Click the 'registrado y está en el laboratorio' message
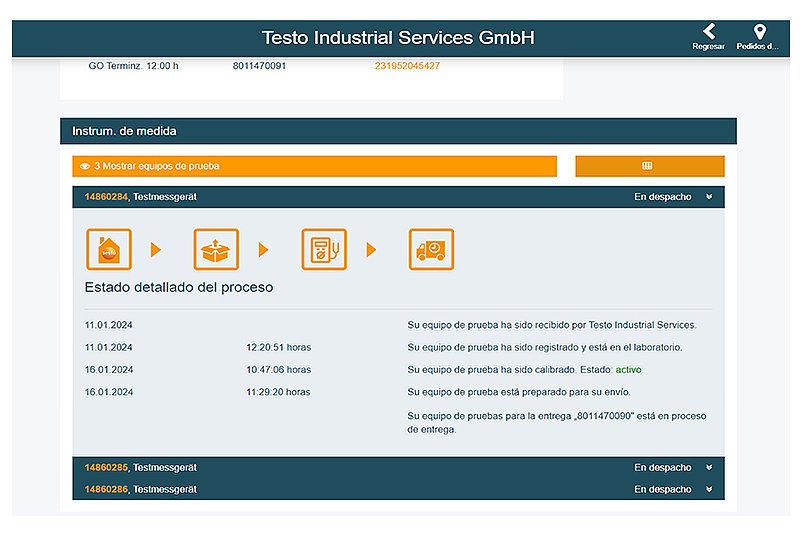Screen dimensions: 802x536 (545, 347)
